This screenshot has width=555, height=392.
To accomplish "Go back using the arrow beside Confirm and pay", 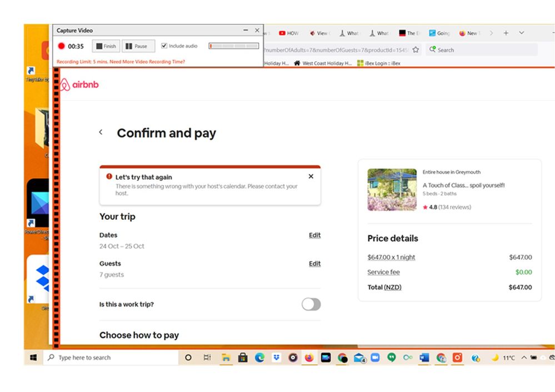I will click(101, 132).
